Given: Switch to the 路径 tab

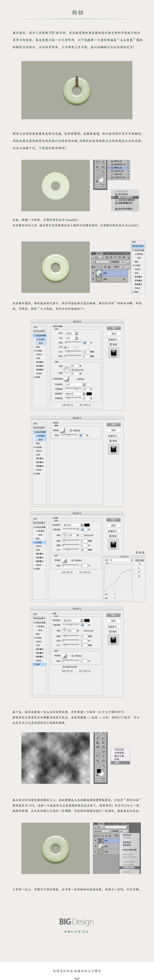Looking at the screenshot, I should 111,254.
